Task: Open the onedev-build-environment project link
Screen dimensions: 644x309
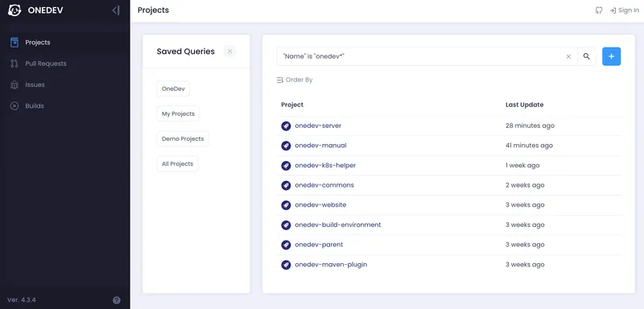Action: (337, 225)
